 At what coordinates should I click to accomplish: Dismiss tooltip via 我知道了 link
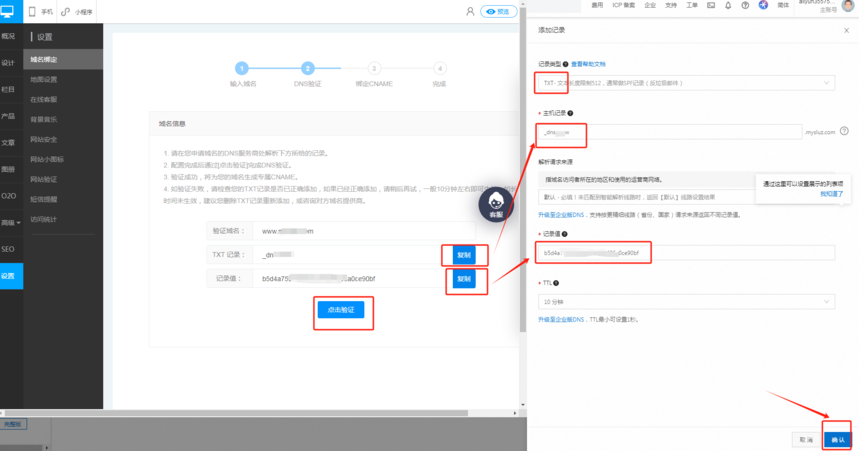[x=832, y=194]
